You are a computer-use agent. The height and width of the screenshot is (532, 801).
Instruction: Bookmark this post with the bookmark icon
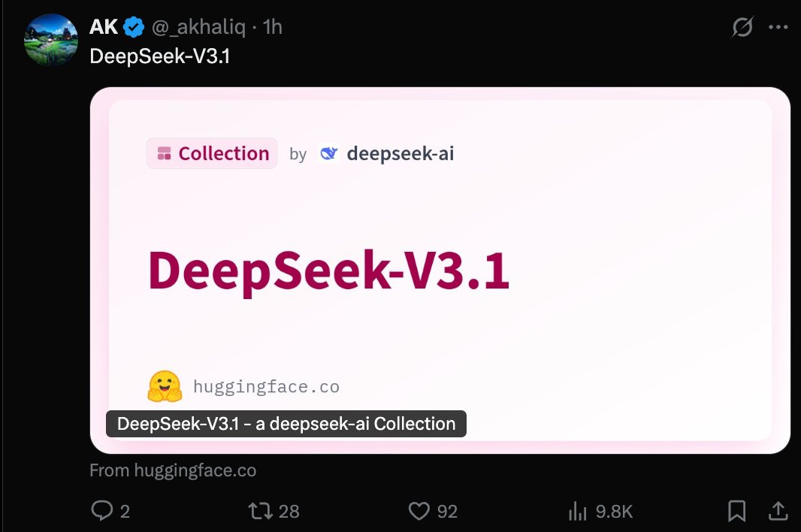pyautogui.click(x=736, y=512)
